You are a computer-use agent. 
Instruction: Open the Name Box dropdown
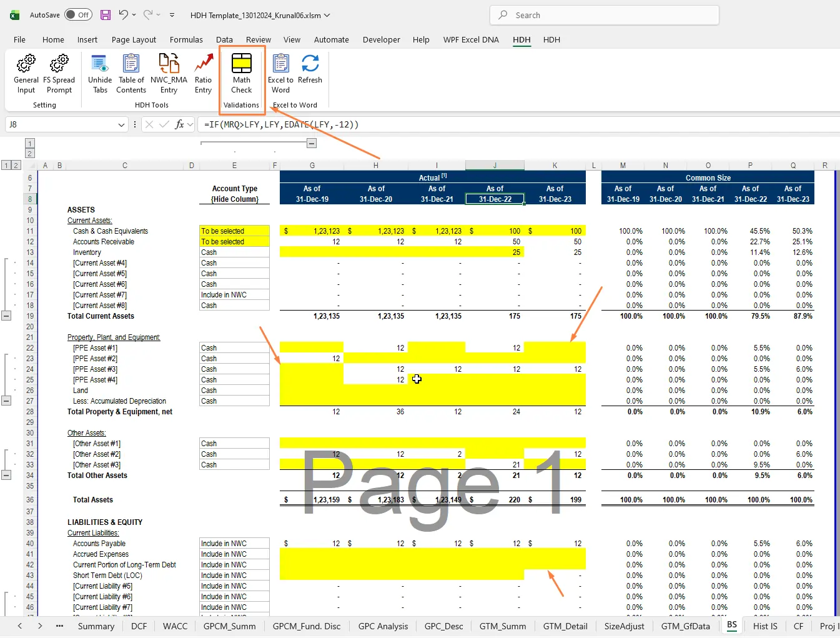click(x=121, y=124)
